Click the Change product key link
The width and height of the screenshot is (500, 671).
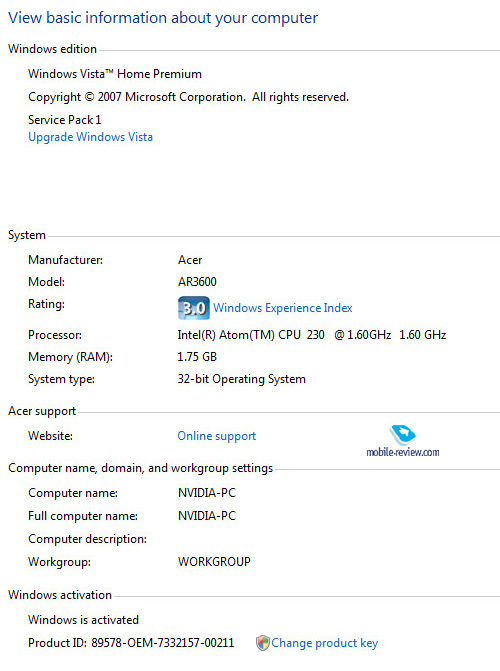324,643
